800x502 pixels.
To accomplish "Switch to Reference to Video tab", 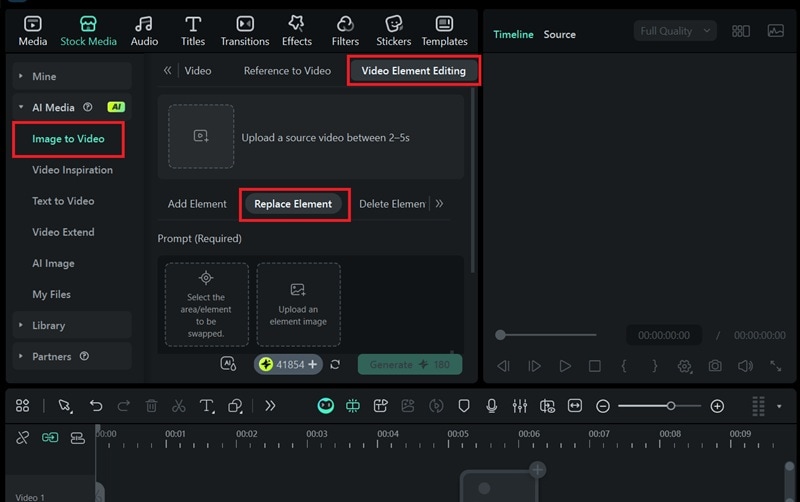I will coord(287,71).
